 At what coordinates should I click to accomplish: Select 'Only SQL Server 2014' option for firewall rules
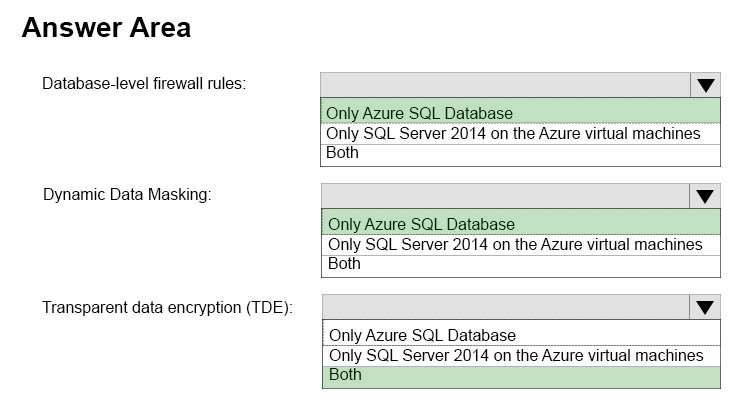click(520, 134)
